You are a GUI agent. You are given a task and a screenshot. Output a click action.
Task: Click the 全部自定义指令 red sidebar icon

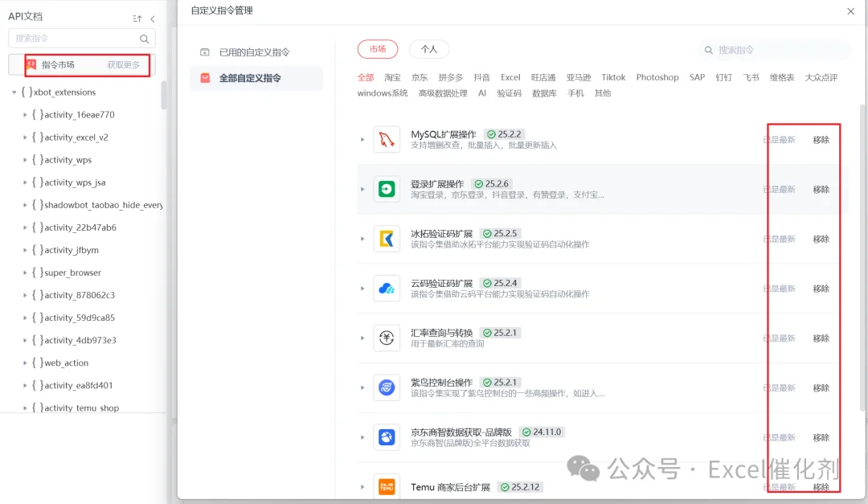(x=206, y=78)
